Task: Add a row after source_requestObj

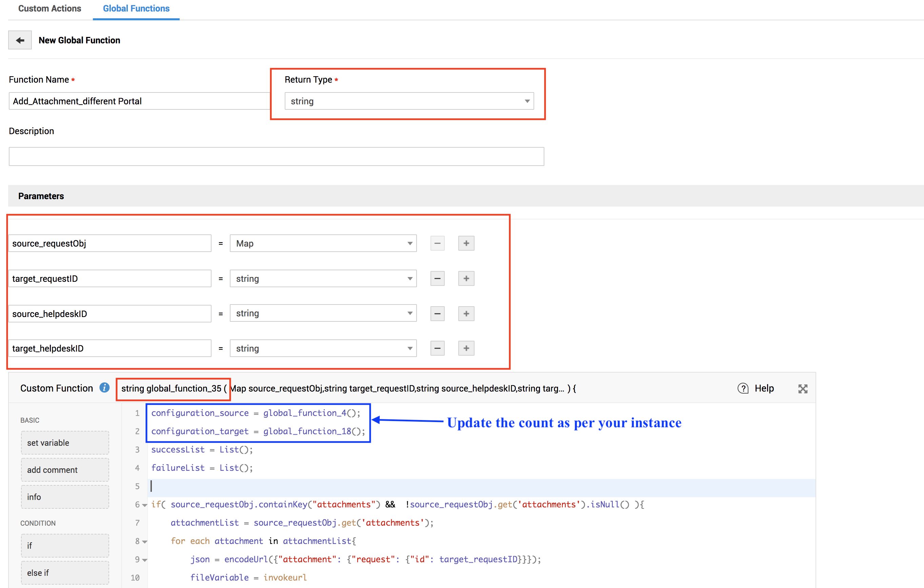Action: [466, 243]
